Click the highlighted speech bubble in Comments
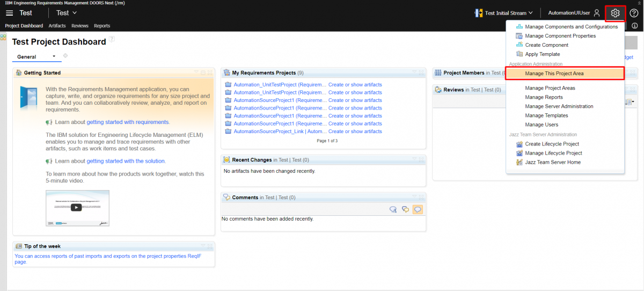 418,209
